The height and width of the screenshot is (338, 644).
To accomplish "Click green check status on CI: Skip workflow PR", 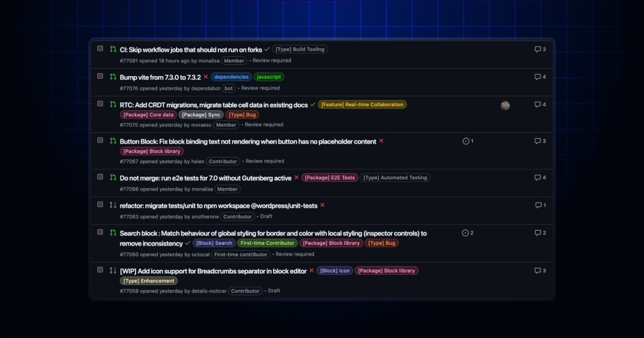I will coord(267,49).
